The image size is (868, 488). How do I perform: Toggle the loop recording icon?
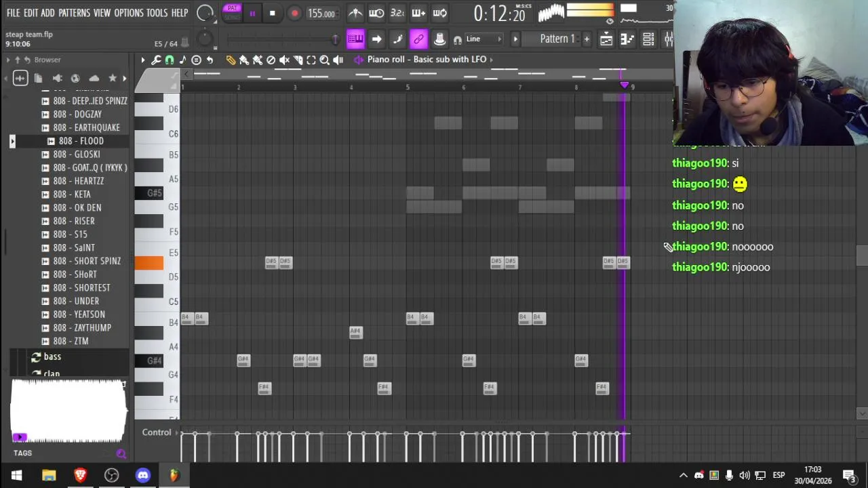[x=439, y=13]
